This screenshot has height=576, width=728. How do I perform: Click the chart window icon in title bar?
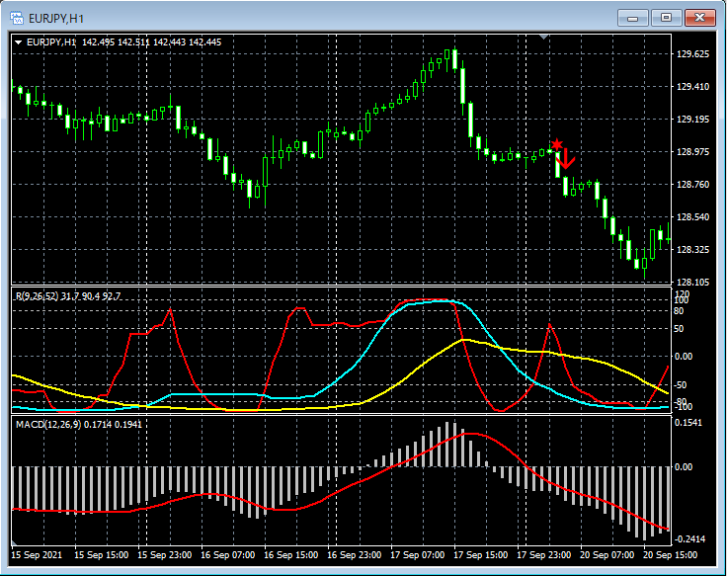point(16,17)
